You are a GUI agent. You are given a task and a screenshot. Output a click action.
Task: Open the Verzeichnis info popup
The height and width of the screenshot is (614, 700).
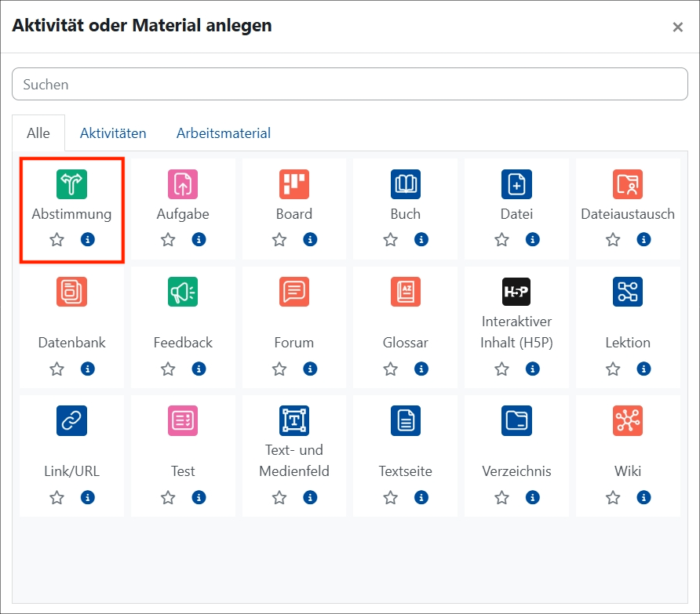[x=532, y=496]
